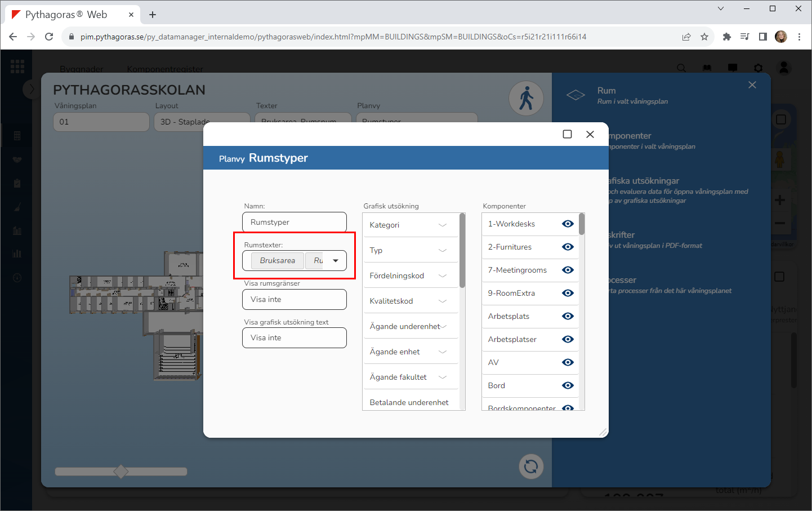Viewport: 812px width, 511px height.
Task: Click the Namn input field
Action: coord(294,222)
